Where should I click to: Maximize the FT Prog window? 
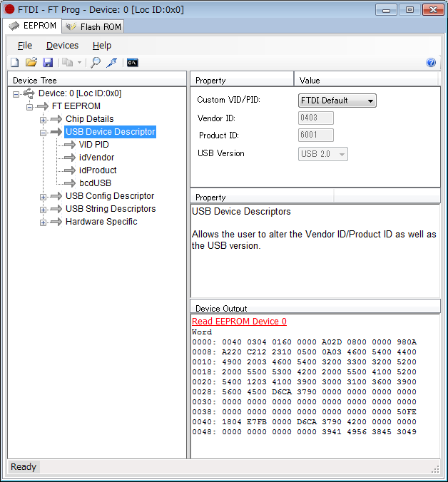pos(409,10)
